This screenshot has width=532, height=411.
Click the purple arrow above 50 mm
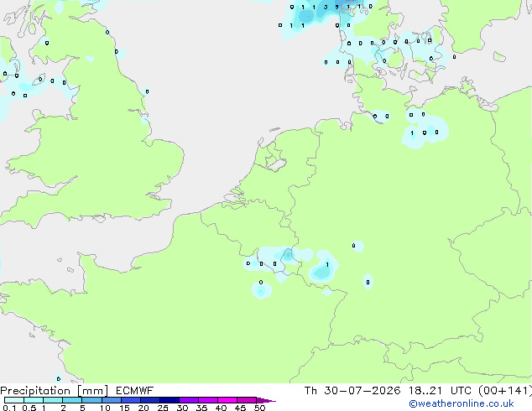tap(266, 400)
